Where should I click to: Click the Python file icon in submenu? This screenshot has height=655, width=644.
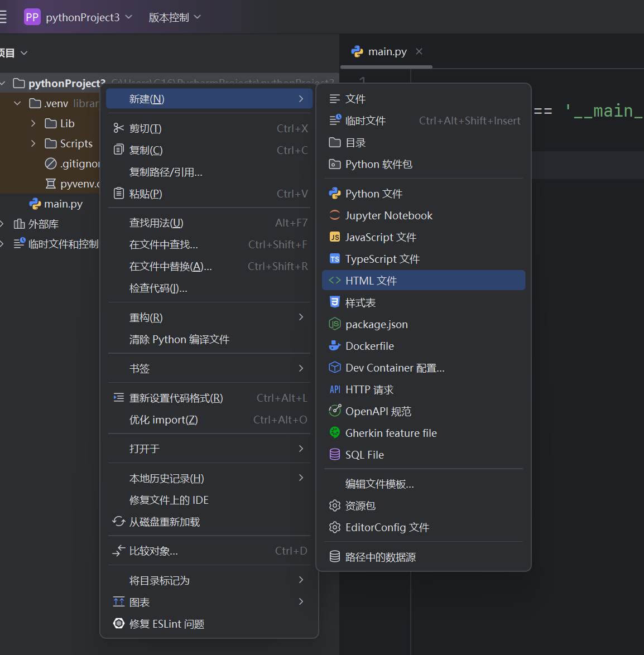click(x=335, y=194)
